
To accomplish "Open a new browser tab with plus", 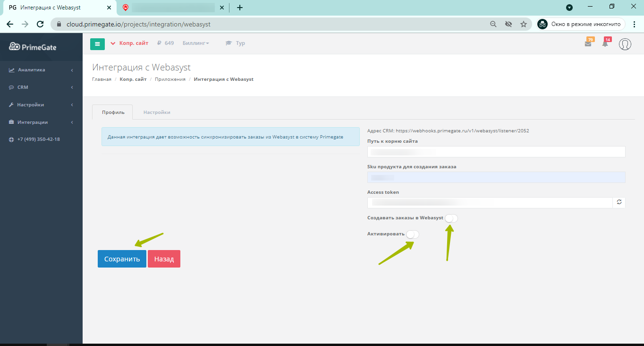I will coord(240,8).
